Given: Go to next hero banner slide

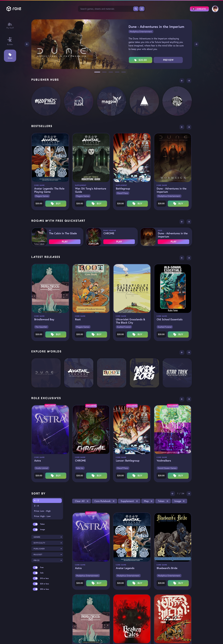Looking at the screenshot, I should (x=196, y=44).
